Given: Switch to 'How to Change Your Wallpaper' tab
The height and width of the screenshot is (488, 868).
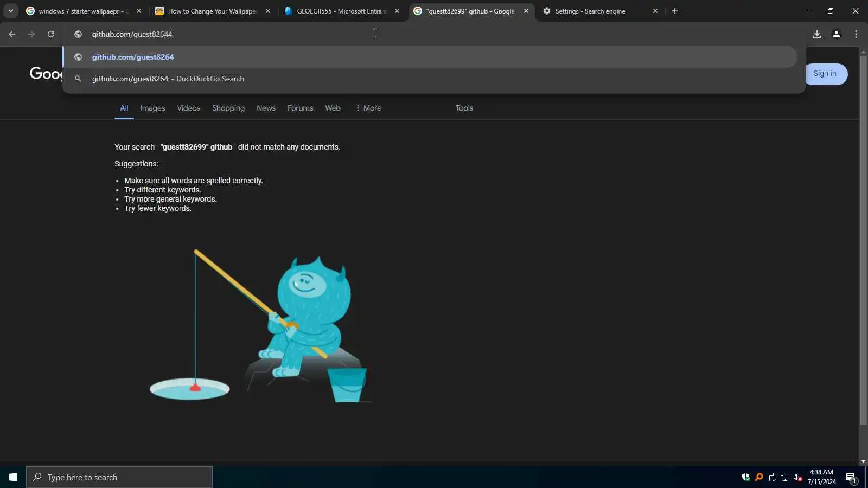Looking at the screenshot, I should pyautogui.click(x=208, y=11).
